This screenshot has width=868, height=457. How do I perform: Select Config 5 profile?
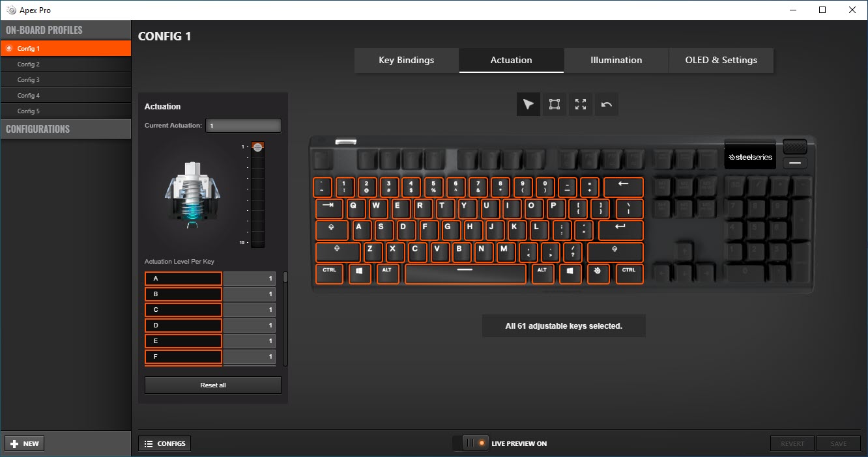pyautogui.click(x=66, y=111)
